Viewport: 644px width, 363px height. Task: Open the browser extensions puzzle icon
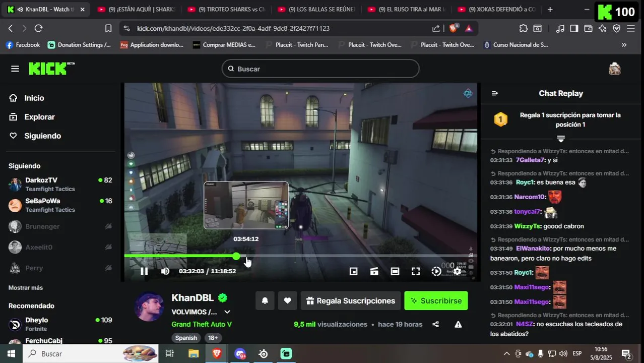coord(524,29)
